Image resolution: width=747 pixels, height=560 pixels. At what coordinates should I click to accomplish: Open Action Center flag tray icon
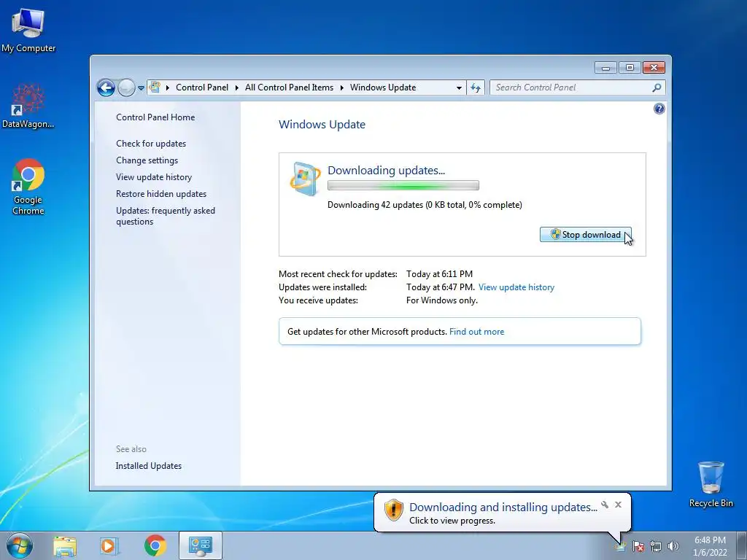tap(638, 546)
